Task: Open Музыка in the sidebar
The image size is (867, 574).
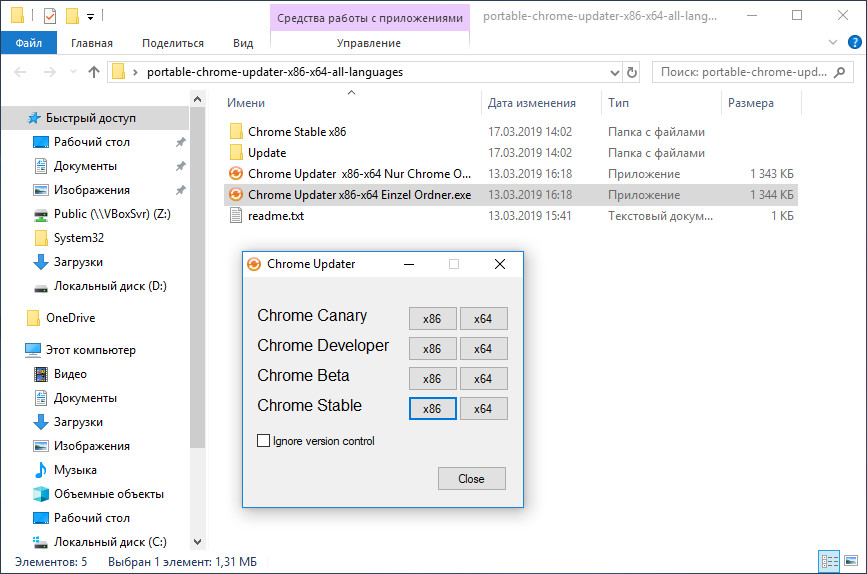Action: pos(75,470)
